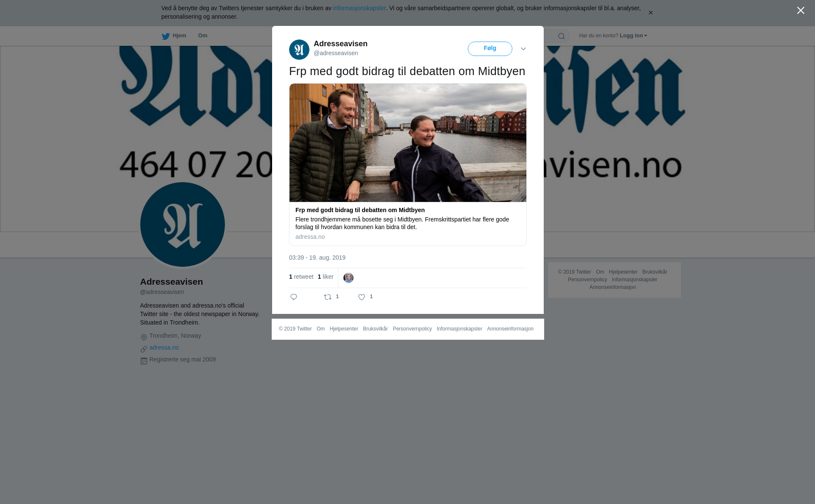Open the Logg inn dropdown

[x=633, y=36]
